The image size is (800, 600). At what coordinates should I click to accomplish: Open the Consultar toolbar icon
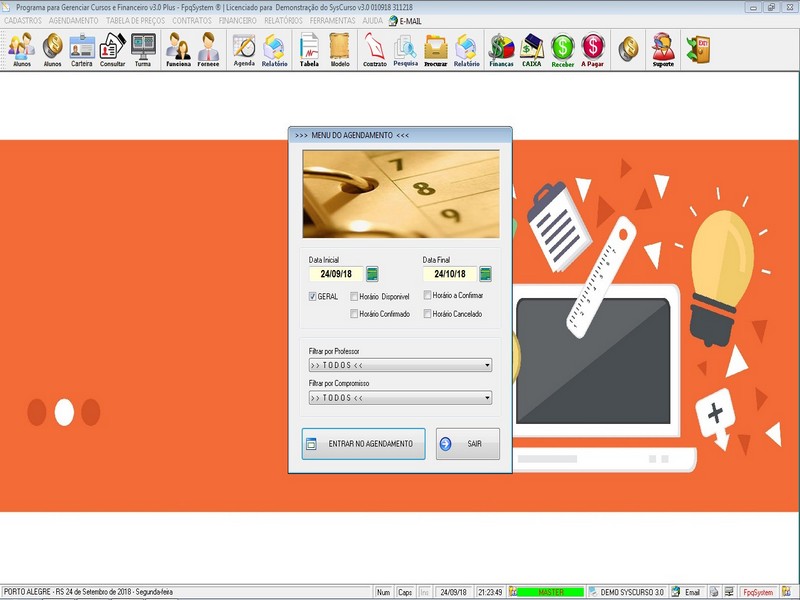[x=112, y=49]
